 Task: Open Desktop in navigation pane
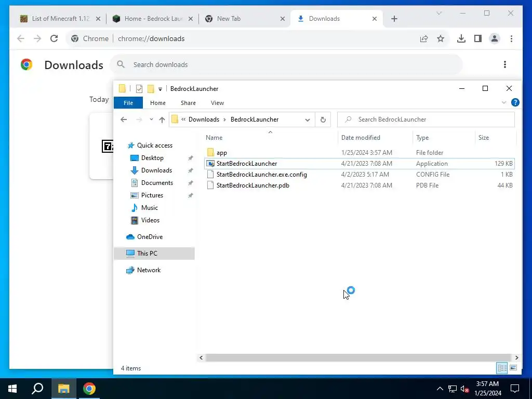[x=152, y=158]
